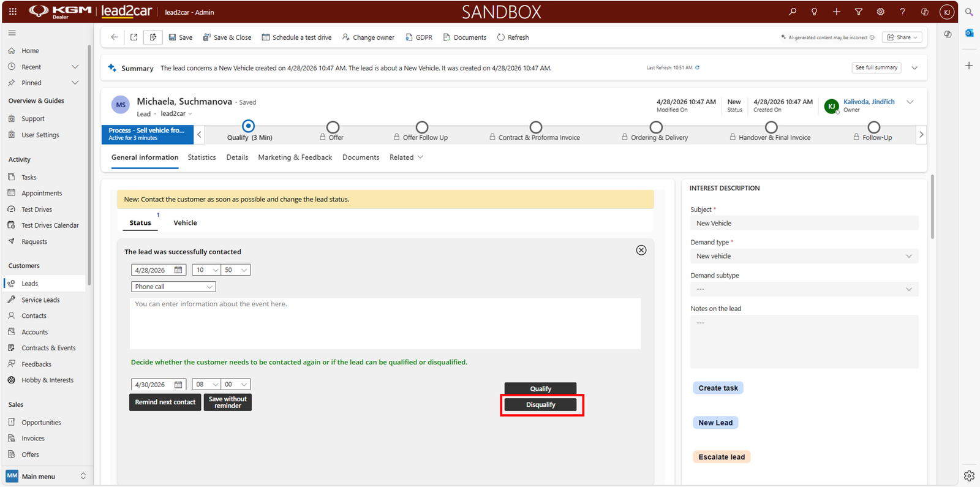This screenshot has height=487, width=980.
Task: Close the lead contacted panel with X
Action: (x=641, y=250)
